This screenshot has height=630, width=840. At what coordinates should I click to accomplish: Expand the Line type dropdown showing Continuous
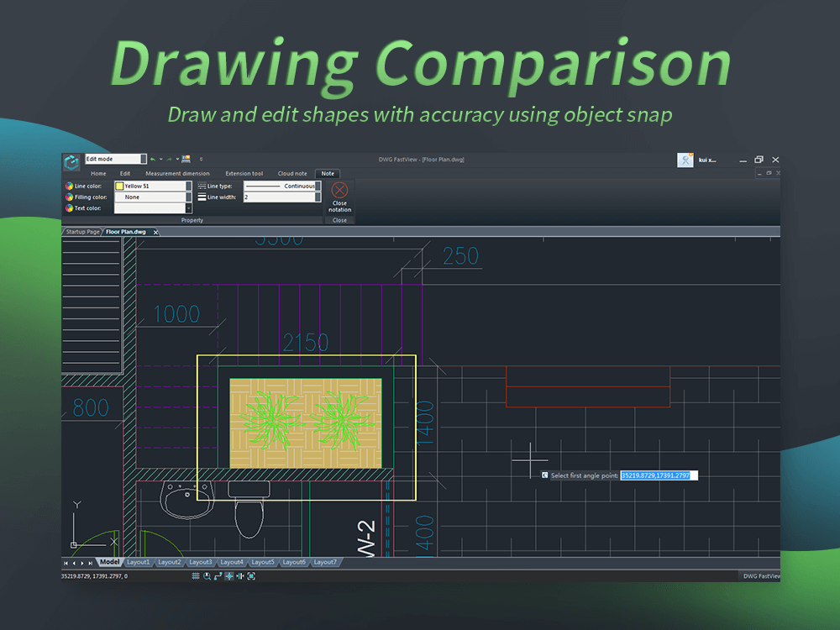point(319,186)
